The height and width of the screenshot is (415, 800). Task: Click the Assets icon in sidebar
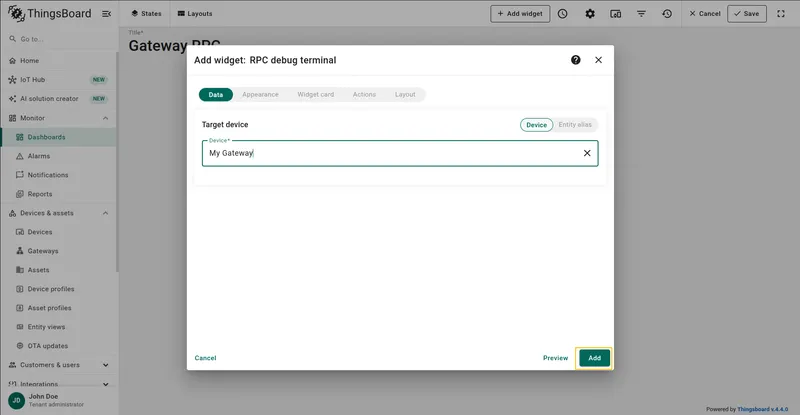tap(20, 270)
